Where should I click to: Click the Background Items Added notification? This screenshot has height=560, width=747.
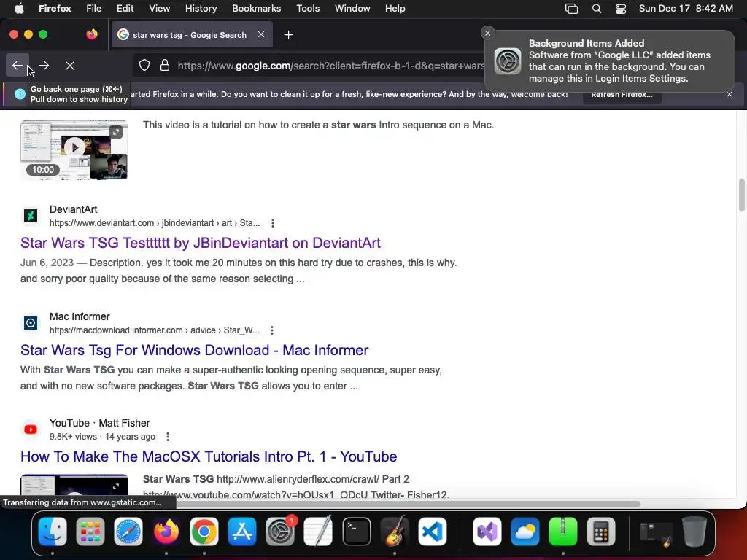610,61
